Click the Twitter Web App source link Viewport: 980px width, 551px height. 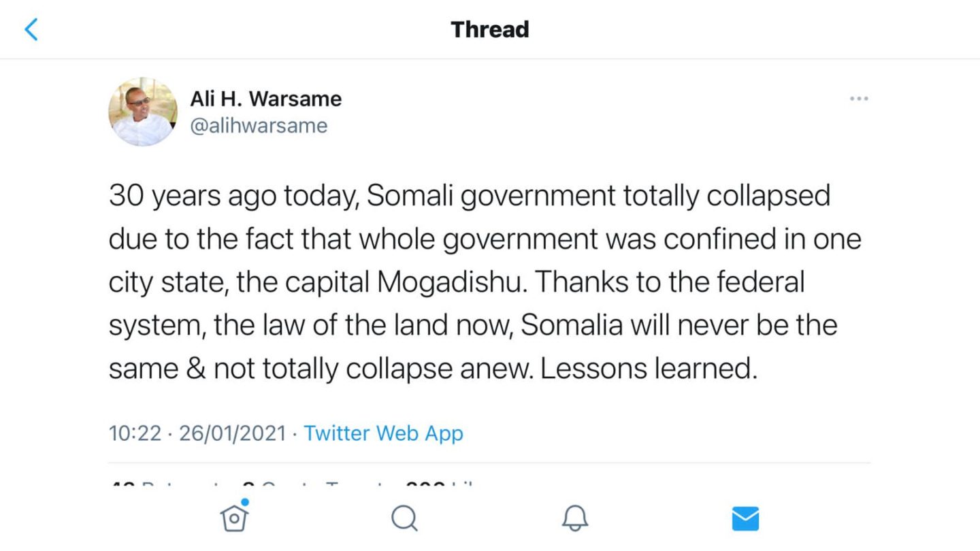383,433
